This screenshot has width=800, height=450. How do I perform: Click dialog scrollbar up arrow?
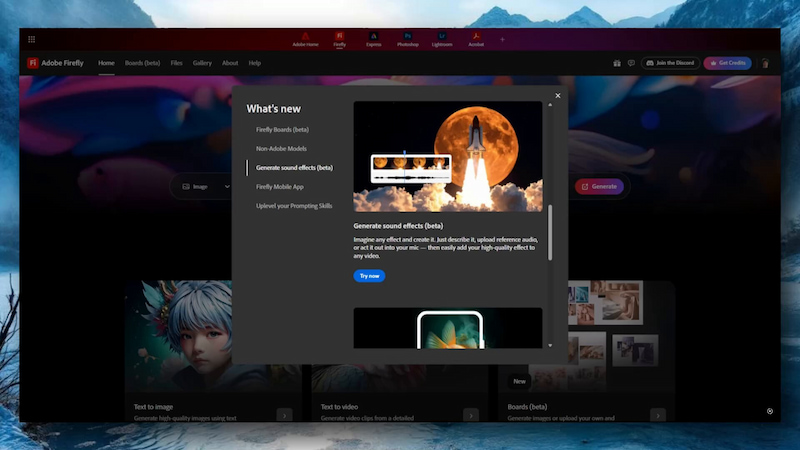tap(550, 105)
